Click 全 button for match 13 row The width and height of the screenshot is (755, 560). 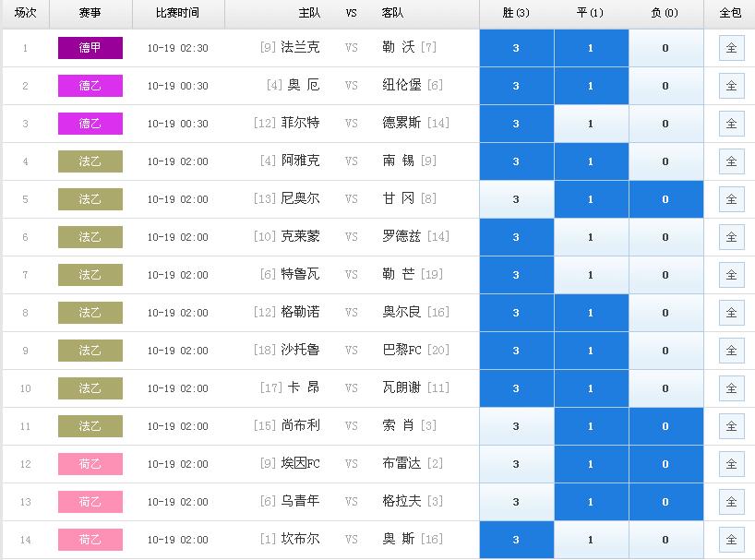(731, 502)
